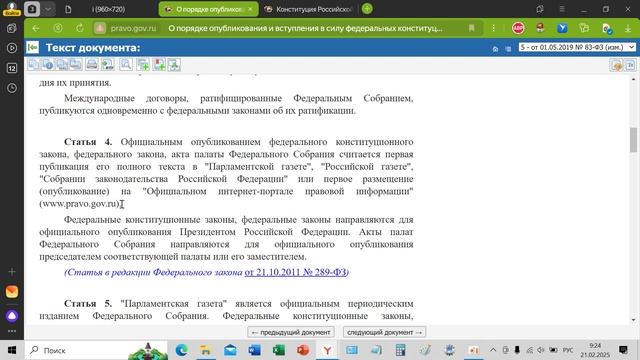This screenshot has width=640, height=360.
Task: Click the Windows Start button
Action: coord(12,350)
